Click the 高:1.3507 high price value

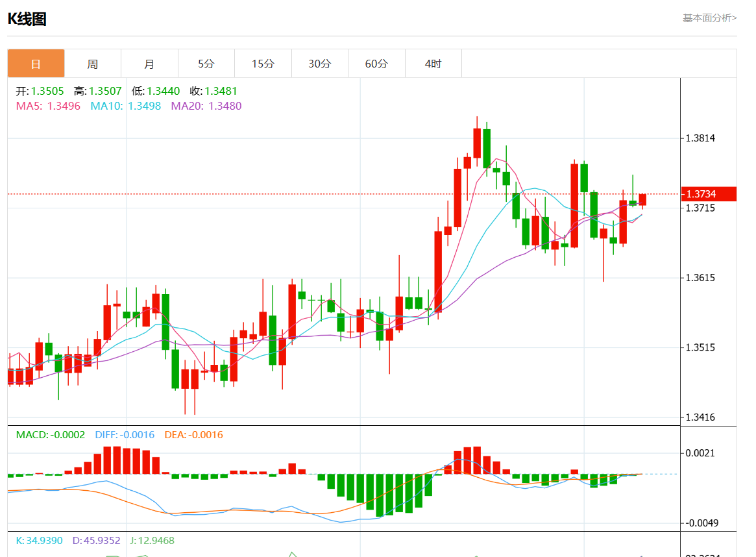(x=97, y=91)
